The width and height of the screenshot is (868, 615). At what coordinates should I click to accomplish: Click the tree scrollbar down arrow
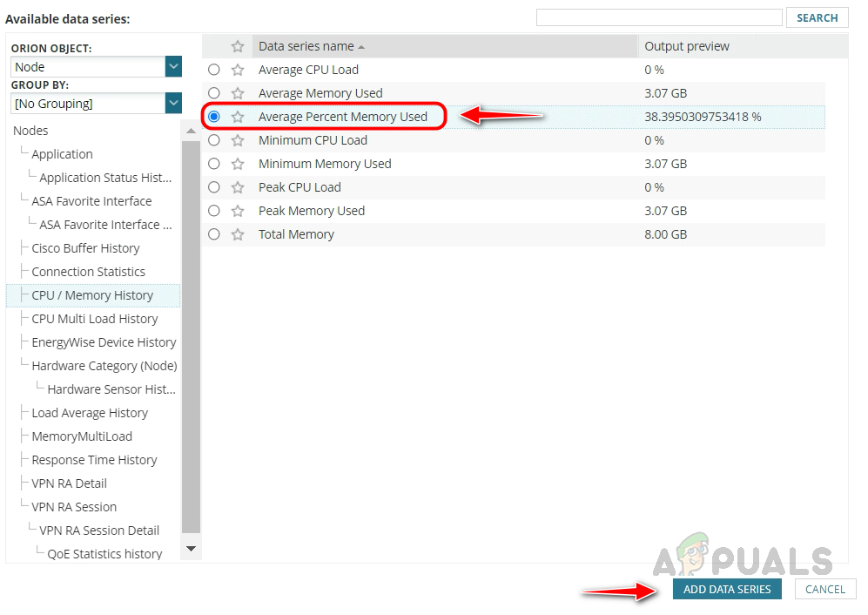191,549
